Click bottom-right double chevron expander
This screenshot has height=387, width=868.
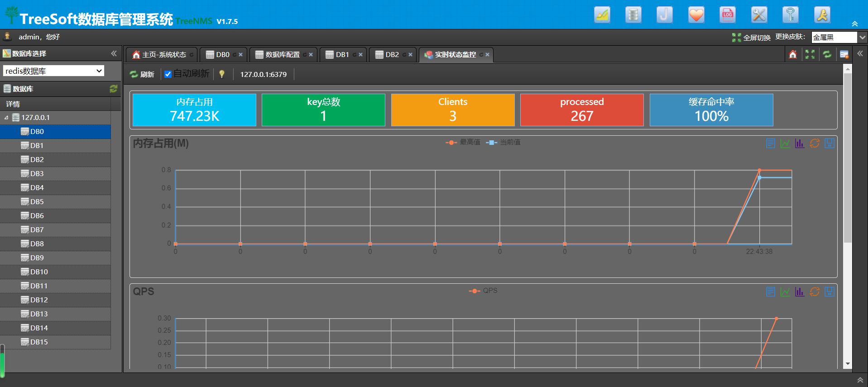pos(860,380)
